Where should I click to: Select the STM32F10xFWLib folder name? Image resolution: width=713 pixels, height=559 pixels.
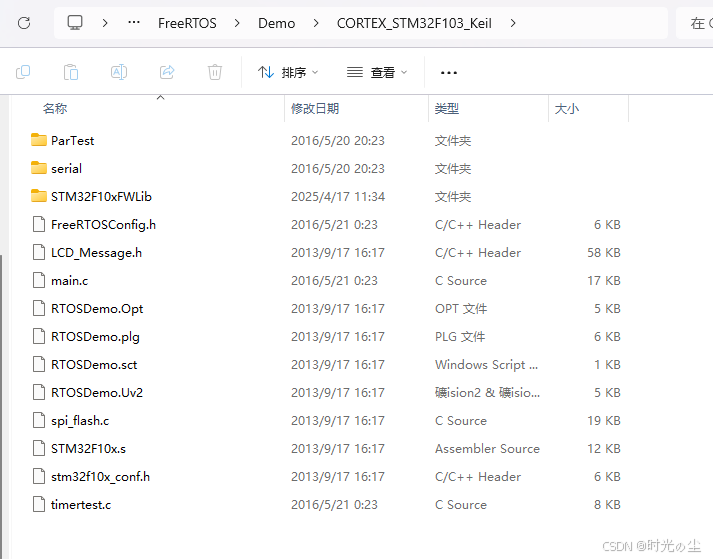coord(101,196)
